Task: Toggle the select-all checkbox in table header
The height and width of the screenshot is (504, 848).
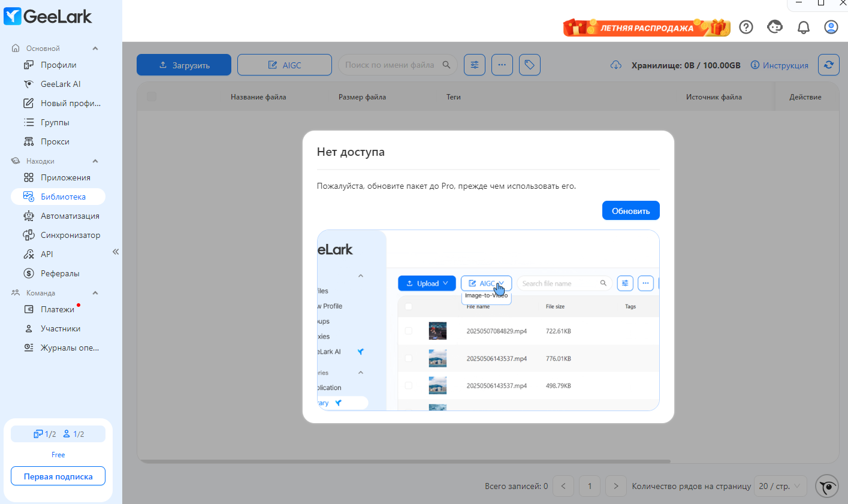Action: coord(152,96)
